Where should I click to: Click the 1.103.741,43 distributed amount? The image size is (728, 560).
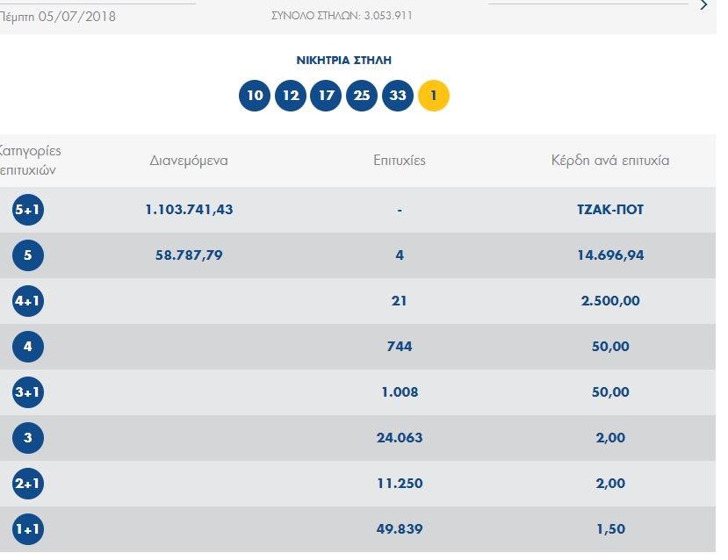tap(189, 210)
